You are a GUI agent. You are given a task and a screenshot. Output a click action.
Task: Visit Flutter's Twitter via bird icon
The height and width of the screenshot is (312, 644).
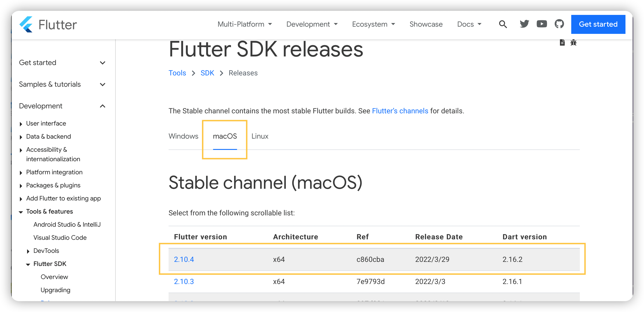(524, 24)
